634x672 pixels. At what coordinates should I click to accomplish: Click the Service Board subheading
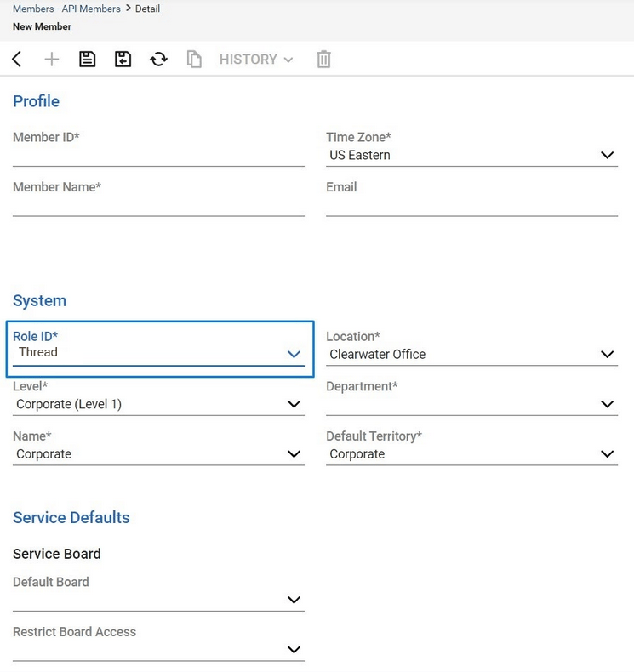56,554
